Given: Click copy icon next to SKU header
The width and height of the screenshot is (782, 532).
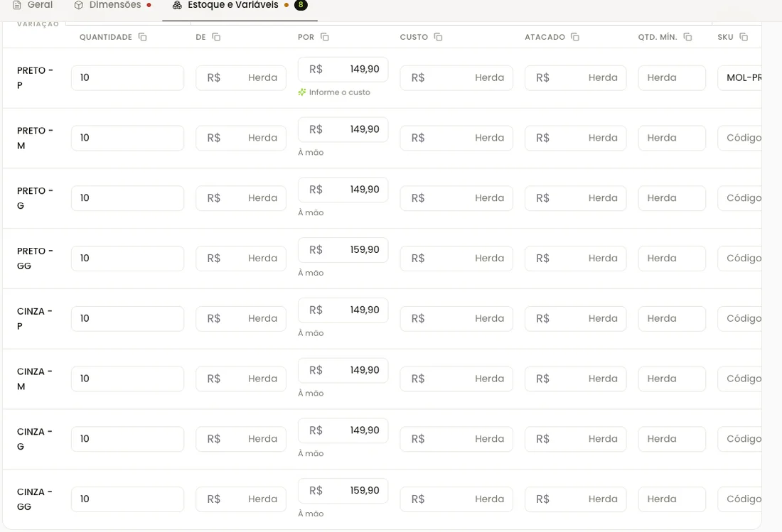Looking at the screenshot, I should pyautogui.click(x=744, y=37).
